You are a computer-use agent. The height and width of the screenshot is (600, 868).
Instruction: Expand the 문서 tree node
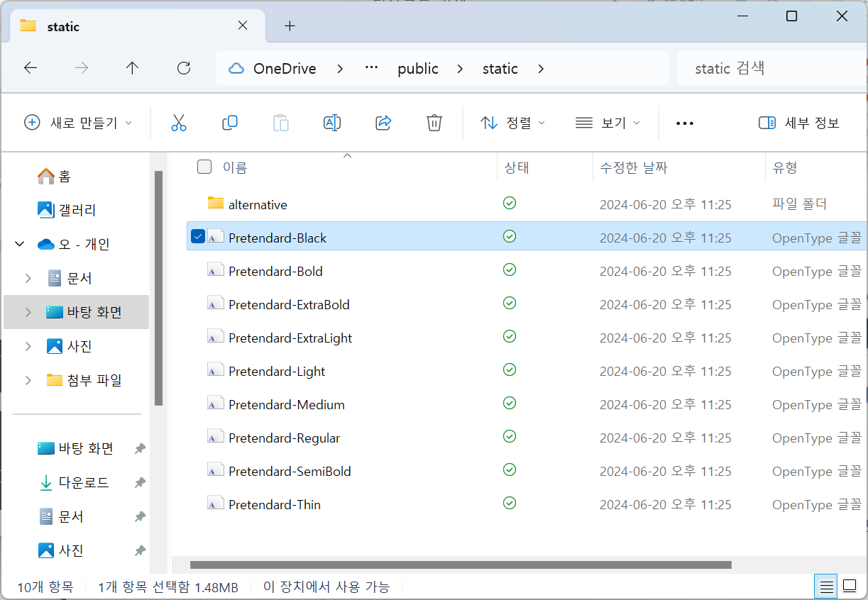[28, 278]
